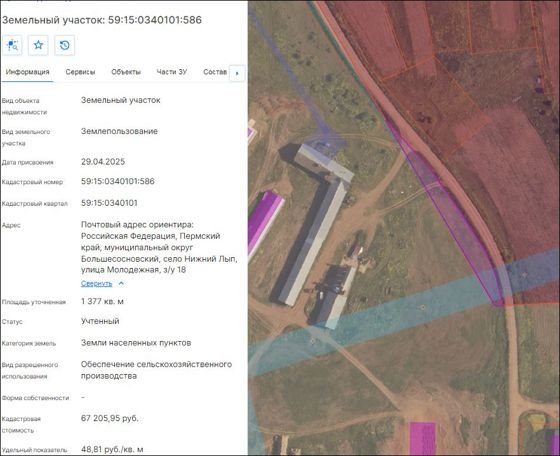Select the cadastral number value 59:15:0340101:586
The width and height of the screenshot is (560, 456).
pyautogui.click(x=118, y=181)
